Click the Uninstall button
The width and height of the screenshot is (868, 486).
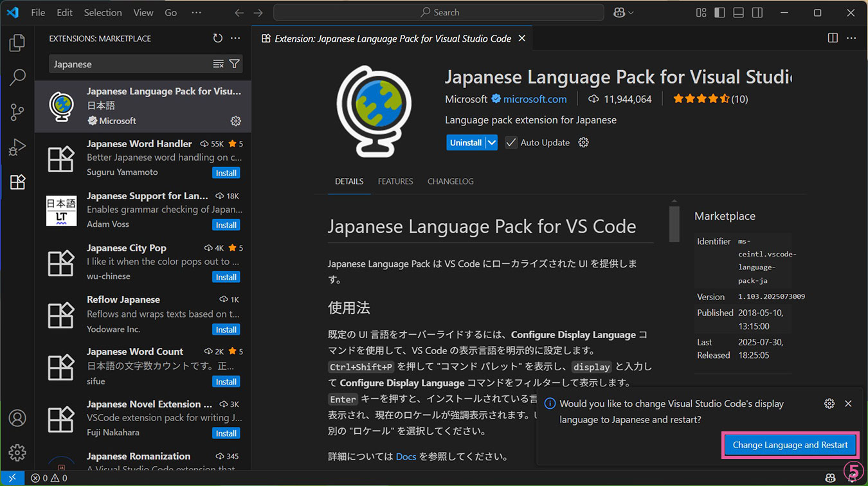point(466,143)
